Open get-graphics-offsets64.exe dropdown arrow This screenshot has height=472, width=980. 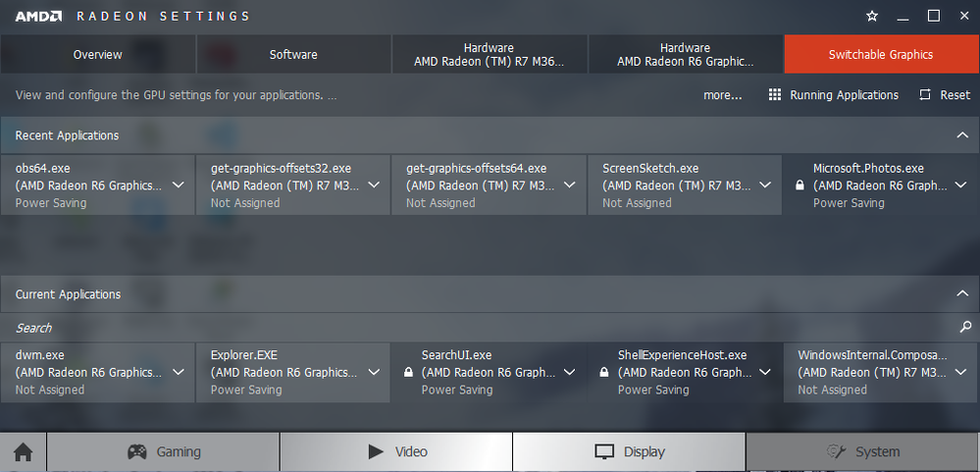click(569, 185)
